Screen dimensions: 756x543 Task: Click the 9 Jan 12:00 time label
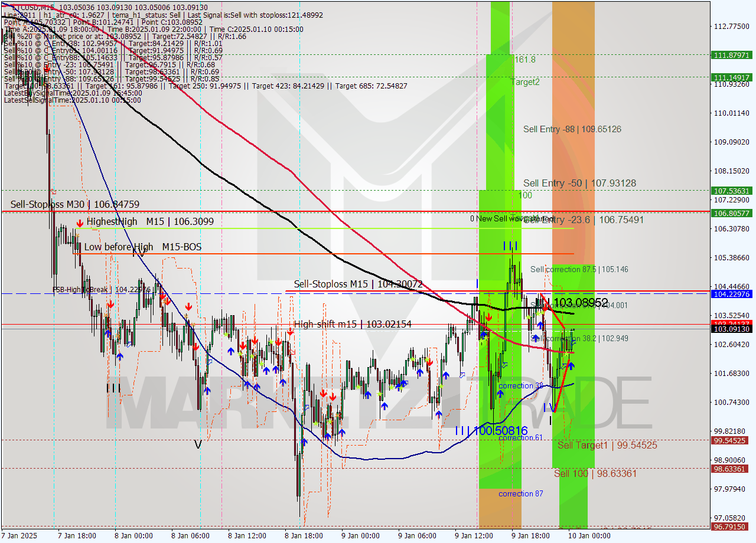point(474,536)
